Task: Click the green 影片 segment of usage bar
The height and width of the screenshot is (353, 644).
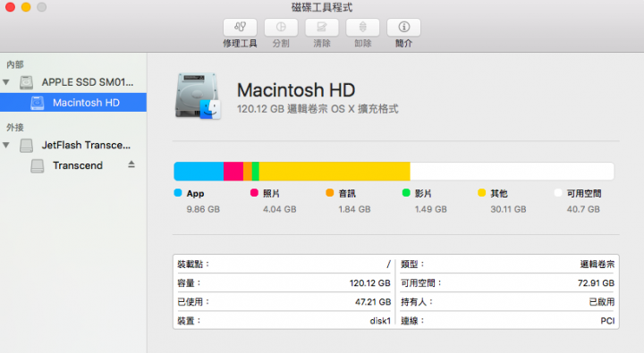Action: point(256,172)
